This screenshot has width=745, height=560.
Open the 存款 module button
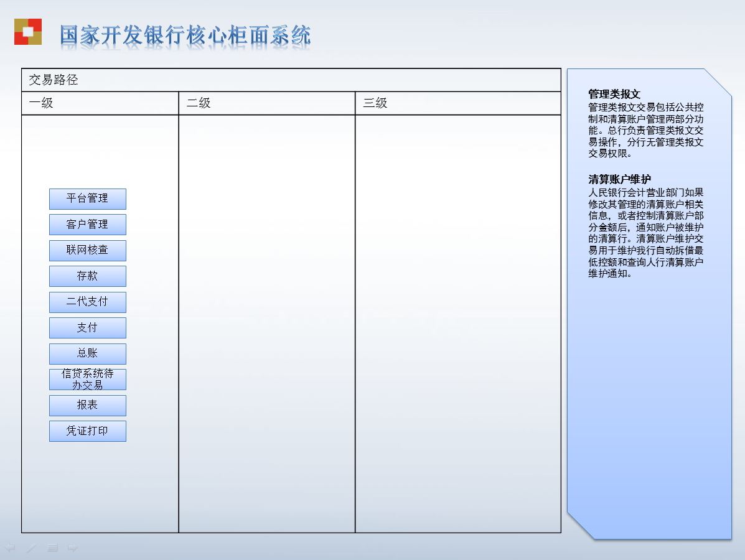point(87,276)
